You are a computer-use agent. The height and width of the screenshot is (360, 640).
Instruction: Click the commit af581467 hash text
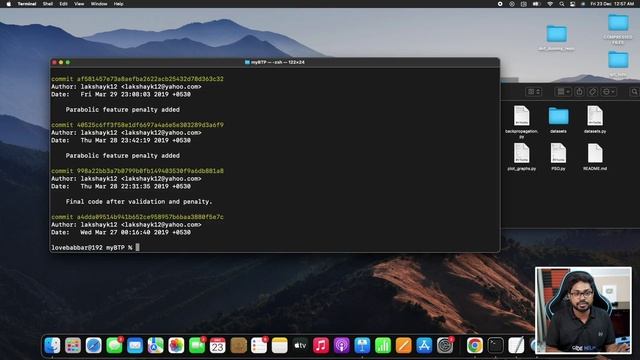tap(150, 79)
